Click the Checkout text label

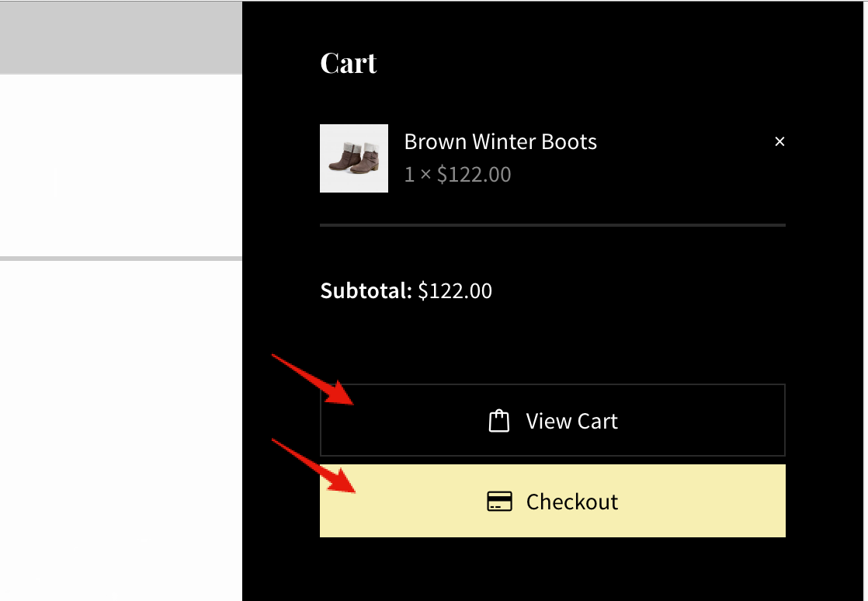(571, 502)
